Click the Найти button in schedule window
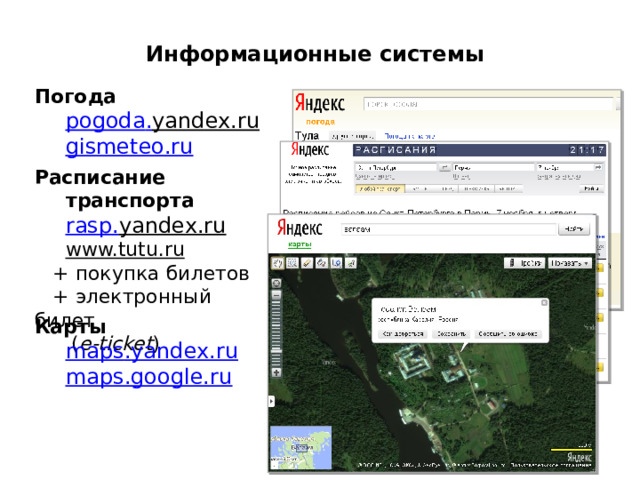The width and height of the screenshot is (640, 480). coord(591,189)
